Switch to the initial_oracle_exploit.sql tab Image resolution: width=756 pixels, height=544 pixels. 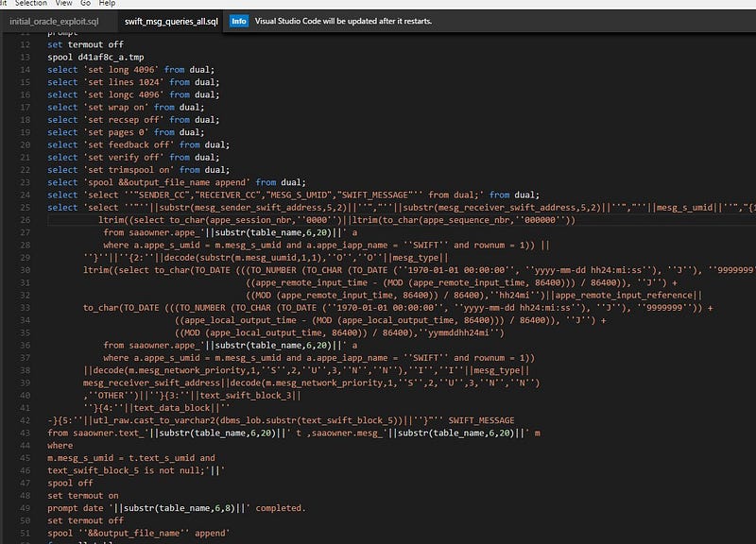[x=54, y=21]
